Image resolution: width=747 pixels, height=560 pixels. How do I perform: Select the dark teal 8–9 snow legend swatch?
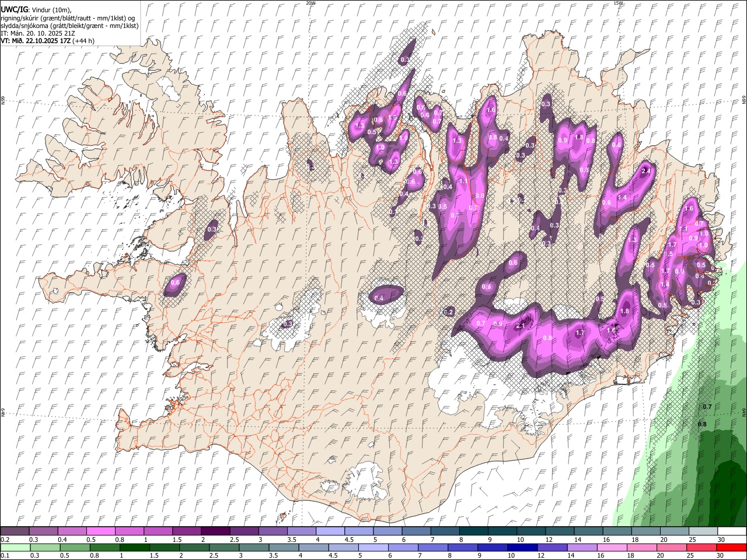tap(474, 531)
